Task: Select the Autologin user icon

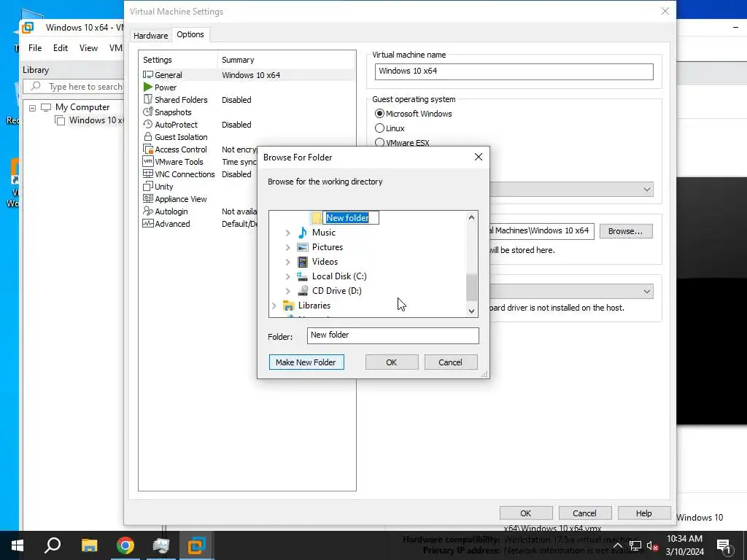Action: (148, 211)
